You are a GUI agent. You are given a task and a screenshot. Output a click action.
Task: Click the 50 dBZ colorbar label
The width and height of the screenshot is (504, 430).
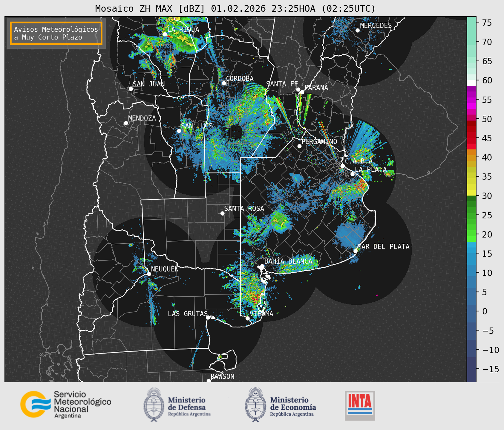(x=487, y=119)
